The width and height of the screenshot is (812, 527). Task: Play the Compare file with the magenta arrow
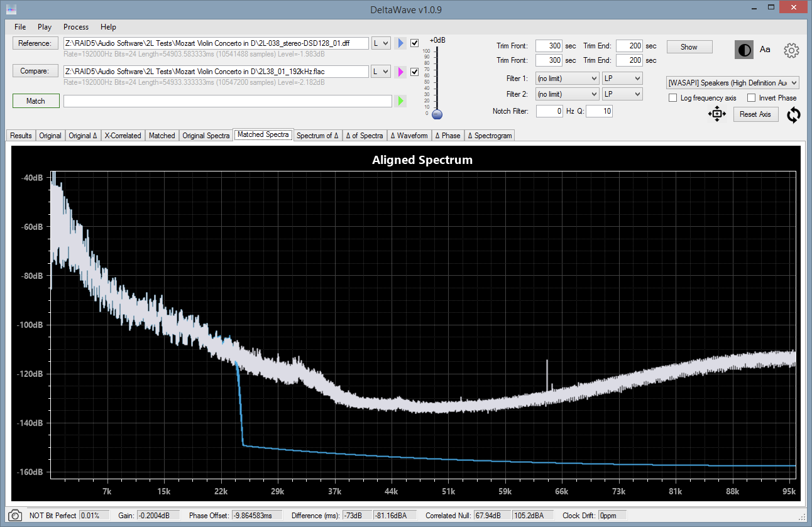[x=400, y=72]
